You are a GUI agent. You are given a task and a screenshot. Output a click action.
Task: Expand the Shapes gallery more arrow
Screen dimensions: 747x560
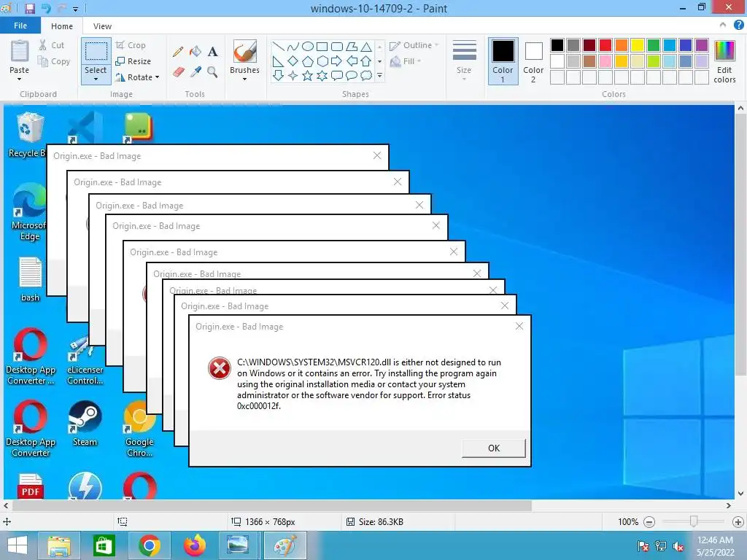[x=379, y=76]
